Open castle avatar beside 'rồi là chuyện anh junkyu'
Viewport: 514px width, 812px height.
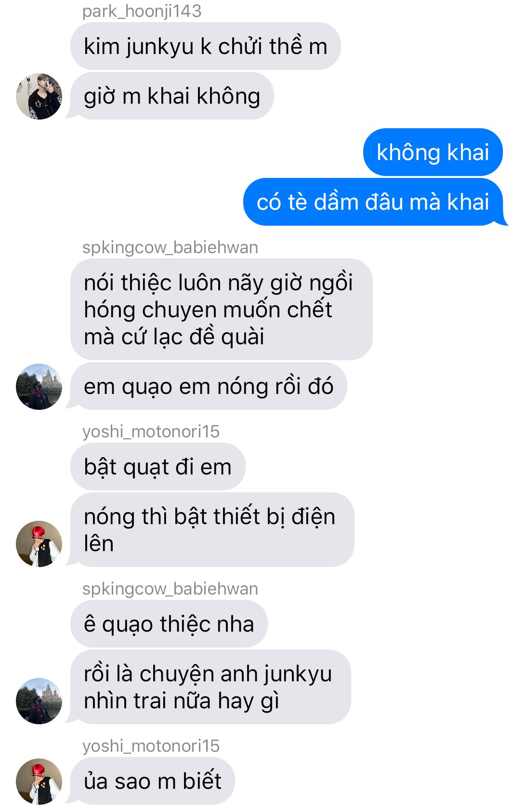39,701
